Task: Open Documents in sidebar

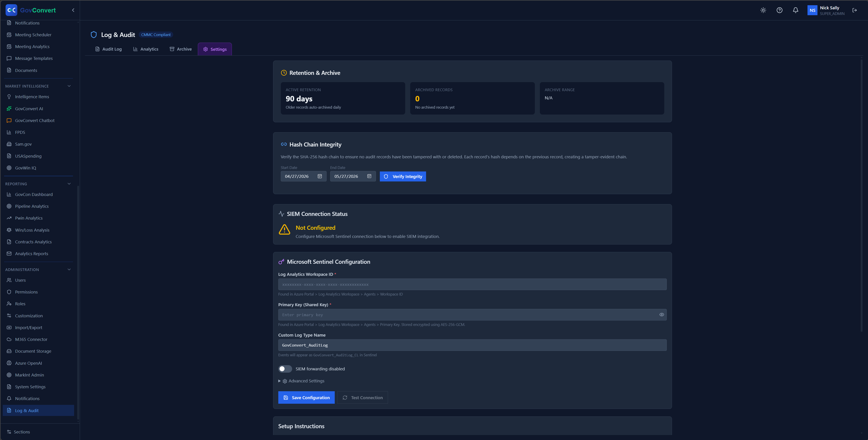Action: [x=38, y=71]
